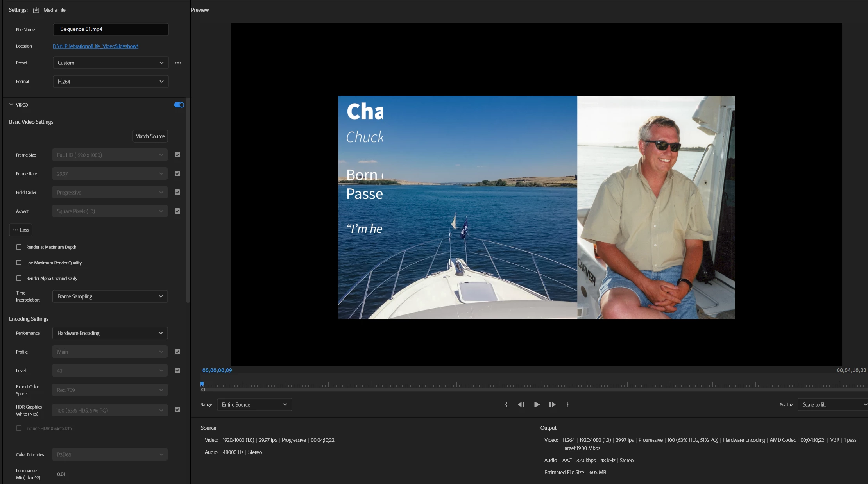The height and width of the screenshot is (484, 868).
Task: Step back one frame
Action: pos(521,404)
